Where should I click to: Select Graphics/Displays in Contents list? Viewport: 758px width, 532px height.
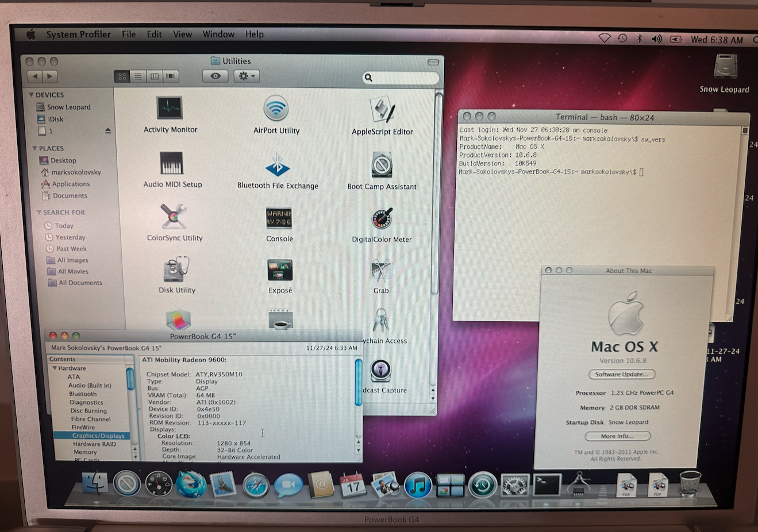pyautogui.click(x=91, y=436)
